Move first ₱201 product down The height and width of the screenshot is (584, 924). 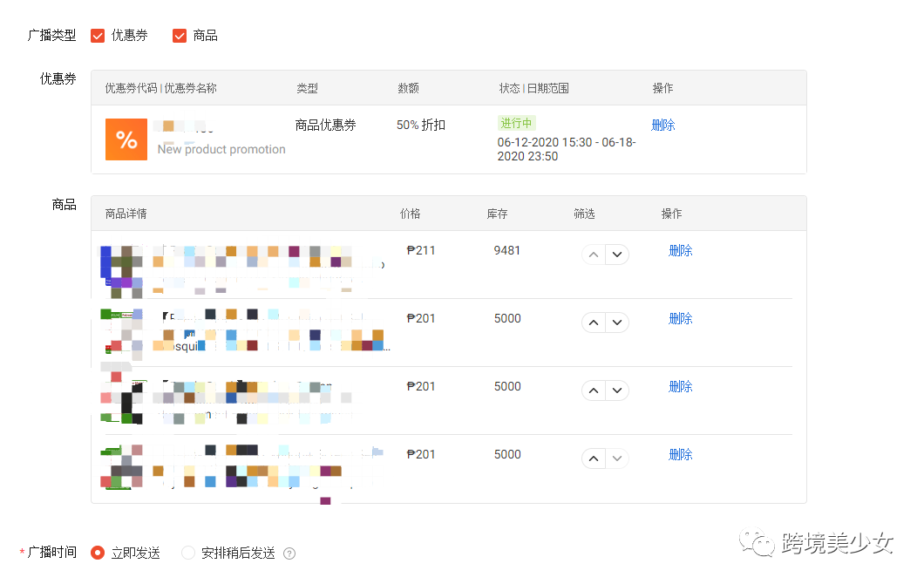[x=617, y=323]
